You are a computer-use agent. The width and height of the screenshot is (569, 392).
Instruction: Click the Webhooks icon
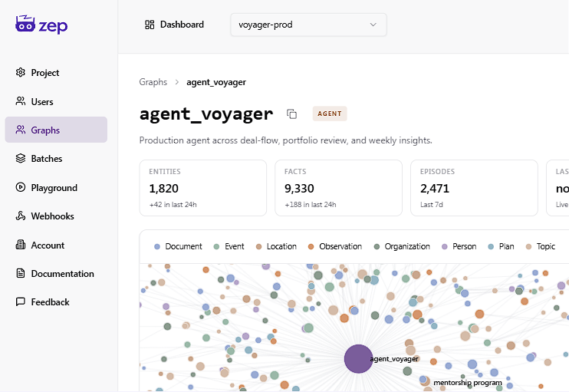coord(21,216)
